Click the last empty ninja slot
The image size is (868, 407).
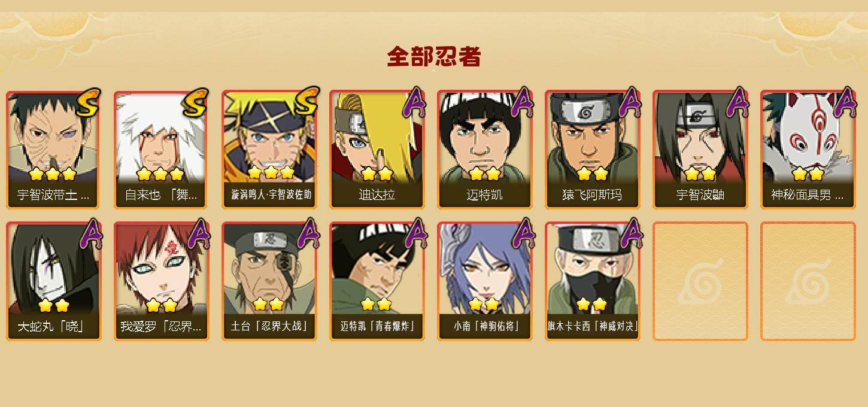[808, 281]
